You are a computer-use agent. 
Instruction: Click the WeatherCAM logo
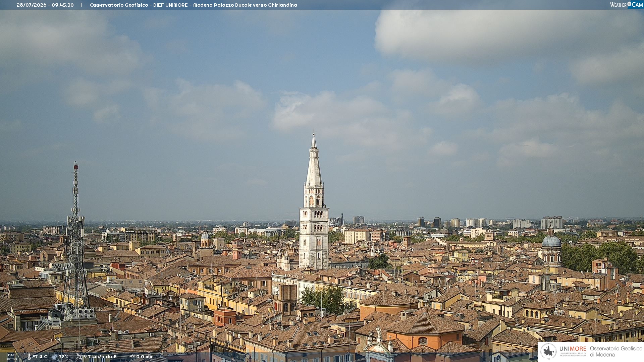[x=627, y=4]
